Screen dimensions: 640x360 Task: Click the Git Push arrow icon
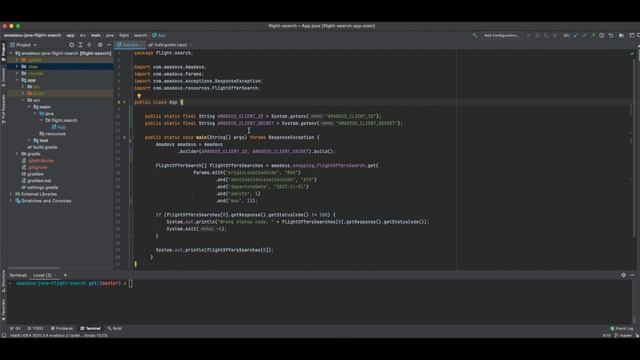593,36
